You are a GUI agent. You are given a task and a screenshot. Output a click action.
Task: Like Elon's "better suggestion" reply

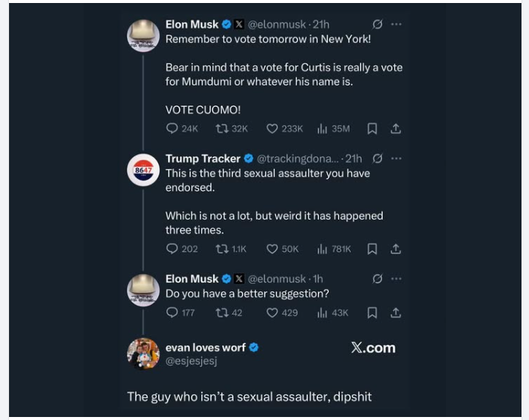pos(272,312)
